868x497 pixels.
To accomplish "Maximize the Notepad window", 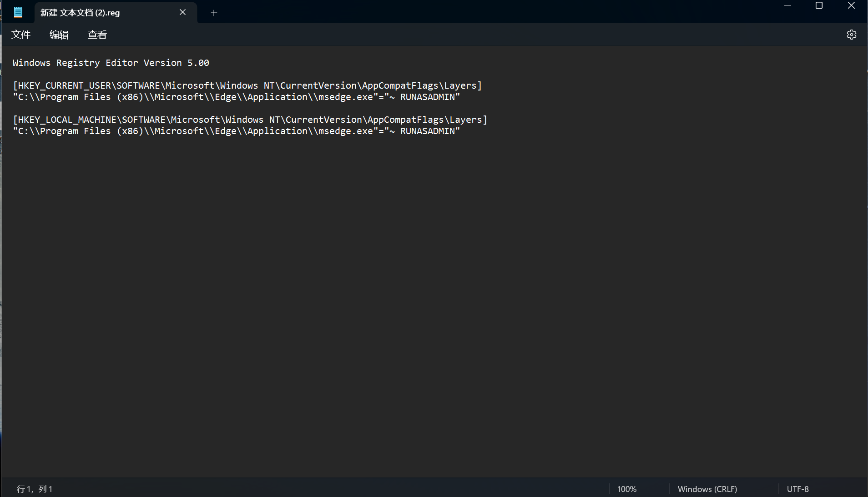I will (x=819, y=5).
